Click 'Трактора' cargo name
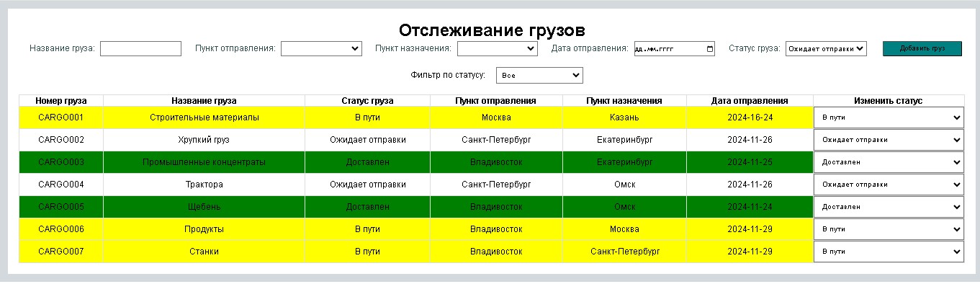Screen dimensions: 980x284 pos(204,185)
